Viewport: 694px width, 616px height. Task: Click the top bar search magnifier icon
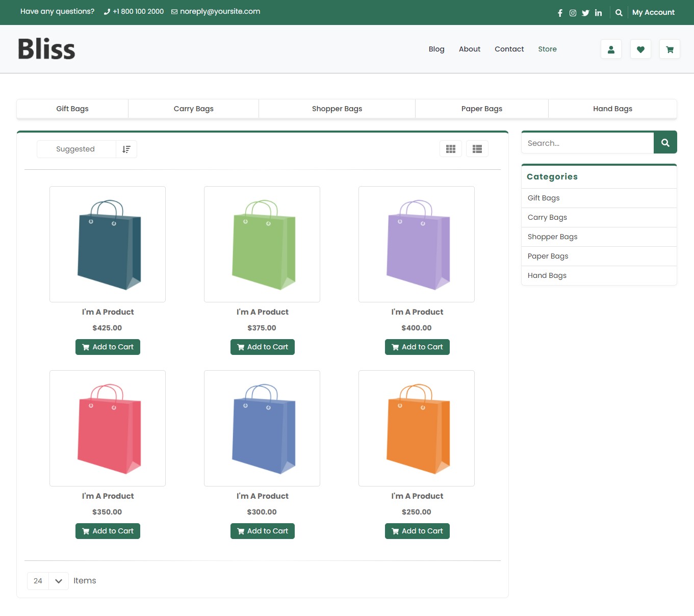click(619, 13)
